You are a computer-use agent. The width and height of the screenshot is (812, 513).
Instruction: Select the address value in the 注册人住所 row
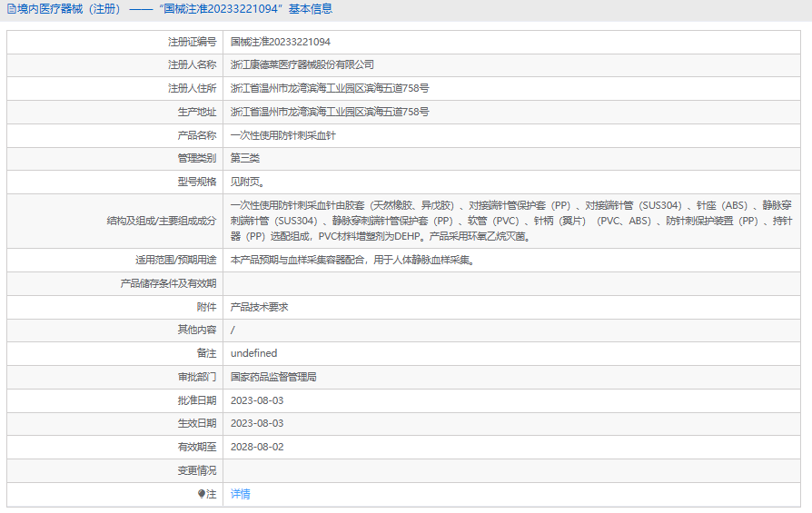(330, 88)
